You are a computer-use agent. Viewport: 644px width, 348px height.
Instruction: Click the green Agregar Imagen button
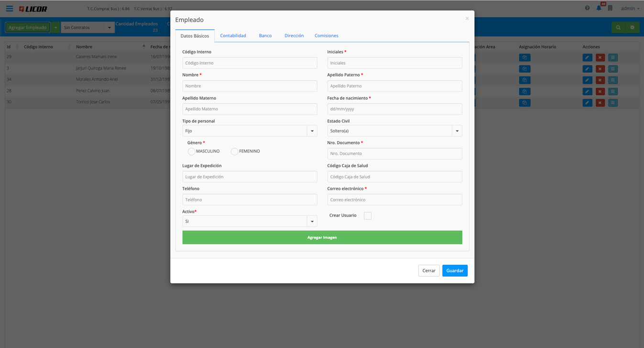pos(322,238)
